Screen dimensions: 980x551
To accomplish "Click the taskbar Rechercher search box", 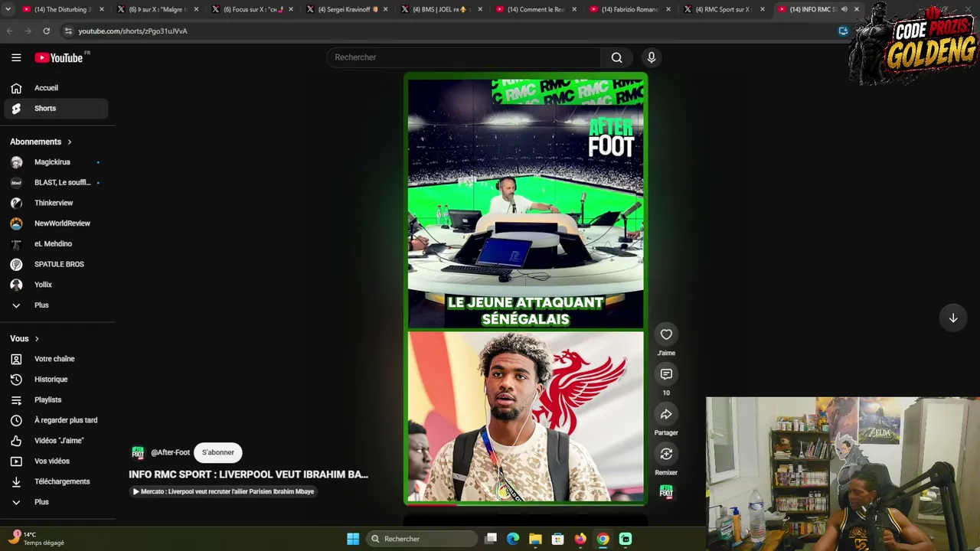I will pos(421,539).
